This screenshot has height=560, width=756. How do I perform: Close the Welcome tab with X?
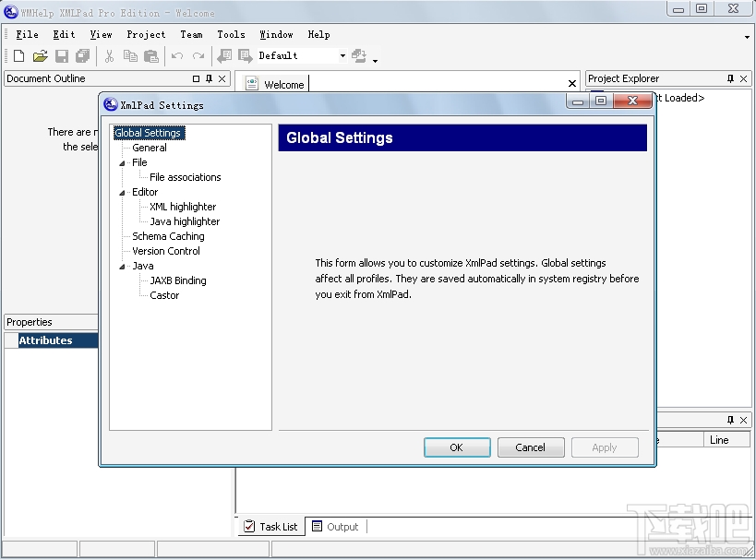click(x=572, y=84)
